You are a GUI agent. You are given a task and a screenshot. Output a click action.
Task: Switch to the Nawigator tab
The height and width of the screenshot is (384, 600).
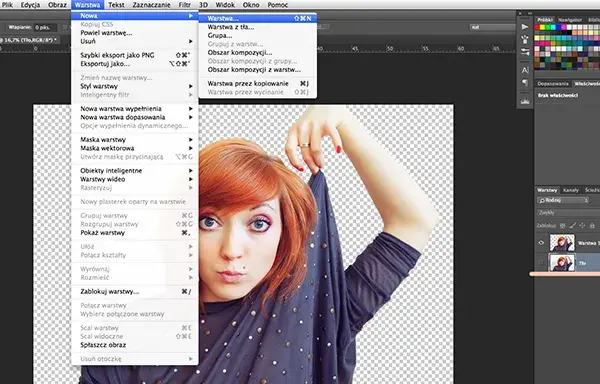tap(570, 20)
